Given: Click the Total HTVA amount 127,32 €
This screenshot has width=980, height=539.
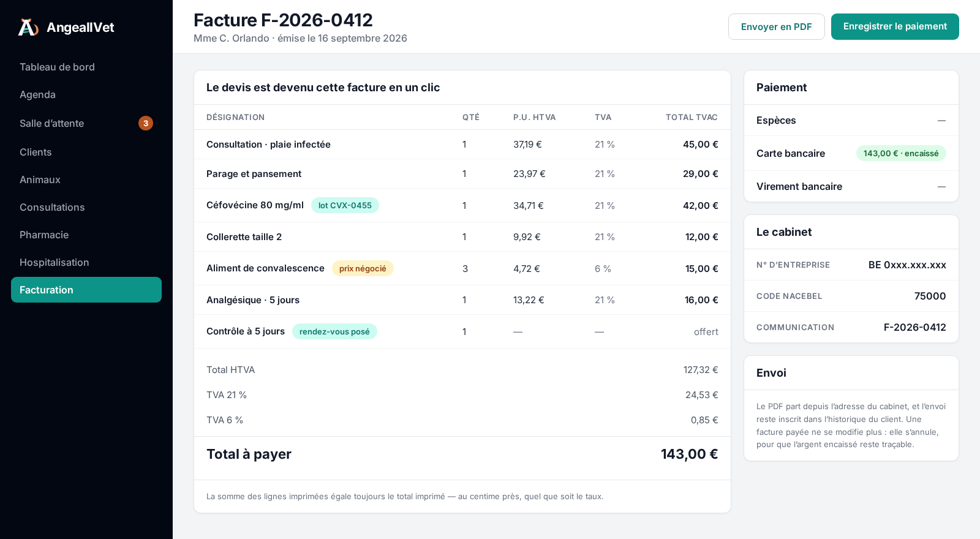Looking at the screenshot, I should coord(701,370).
